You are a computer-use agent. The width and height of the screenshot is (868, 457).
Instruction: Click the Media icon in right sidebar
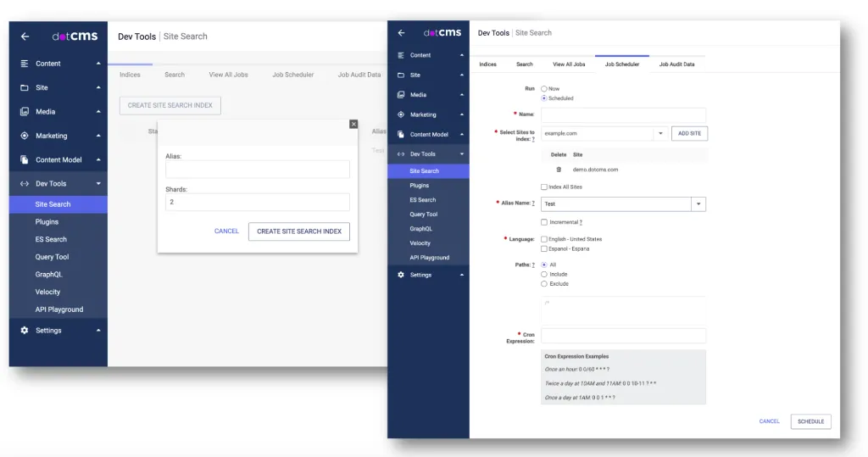click(x=401, y=95)
